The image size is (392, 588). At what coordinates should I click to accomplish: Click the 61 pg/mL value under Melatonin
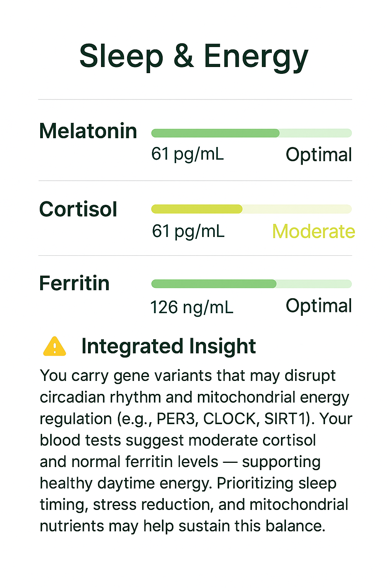click(x=187, y=154)
